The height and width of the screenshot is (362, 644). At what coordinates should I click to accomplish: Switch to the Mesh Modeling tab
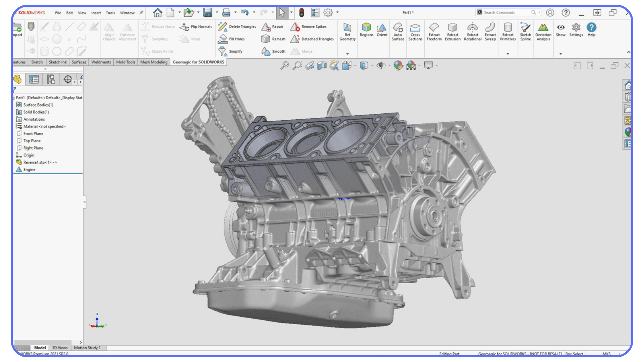coord(154,62)
